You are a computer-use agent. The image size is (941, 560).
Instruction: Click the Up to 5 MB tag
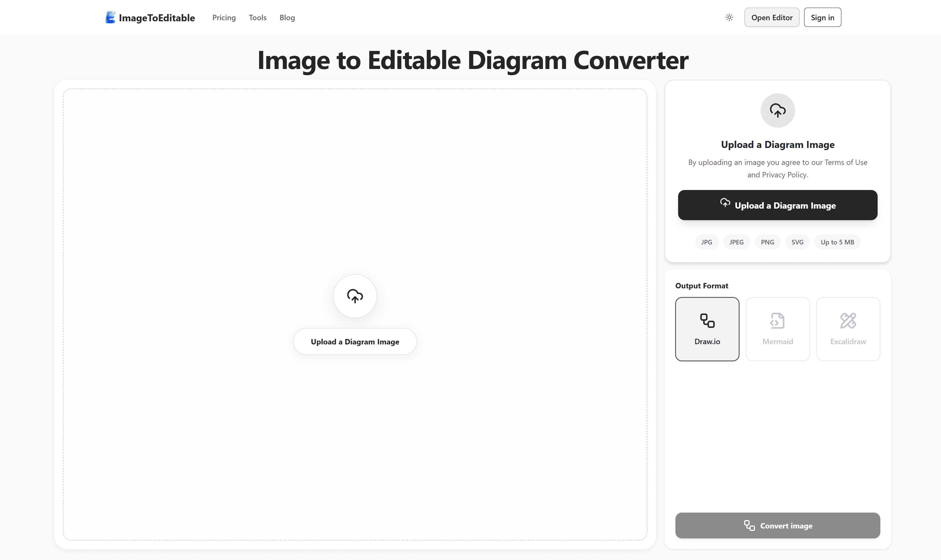[x=837, y=242]
